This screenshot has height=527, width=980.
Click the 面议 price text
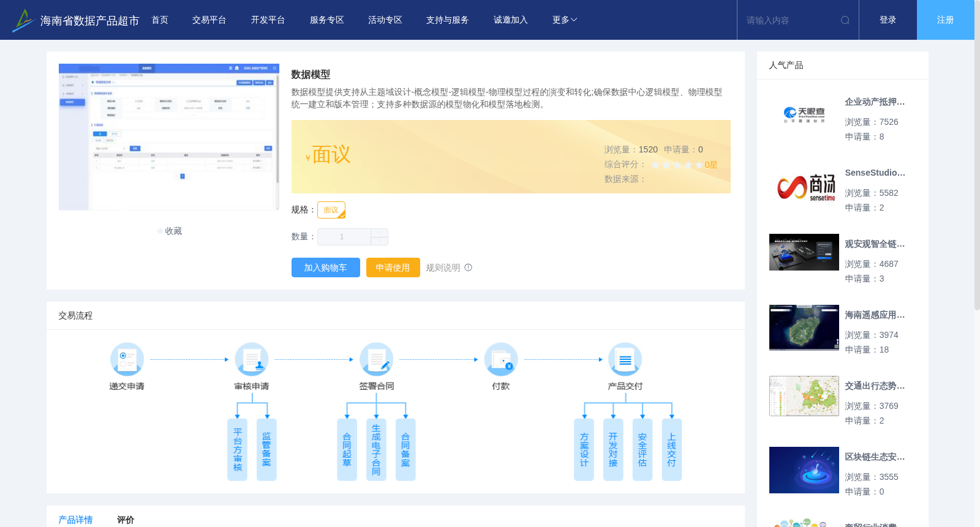point(331,155)
